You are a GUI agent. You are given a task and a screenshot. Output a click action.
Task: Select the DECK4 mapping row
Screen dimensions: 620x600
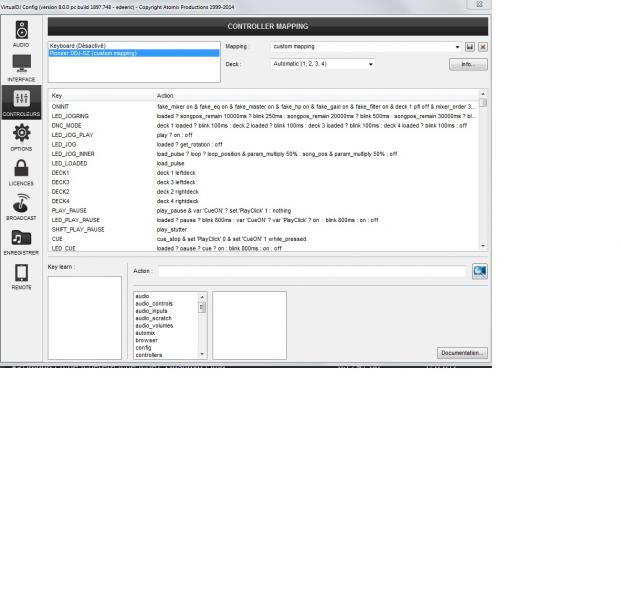coord(263,201)
